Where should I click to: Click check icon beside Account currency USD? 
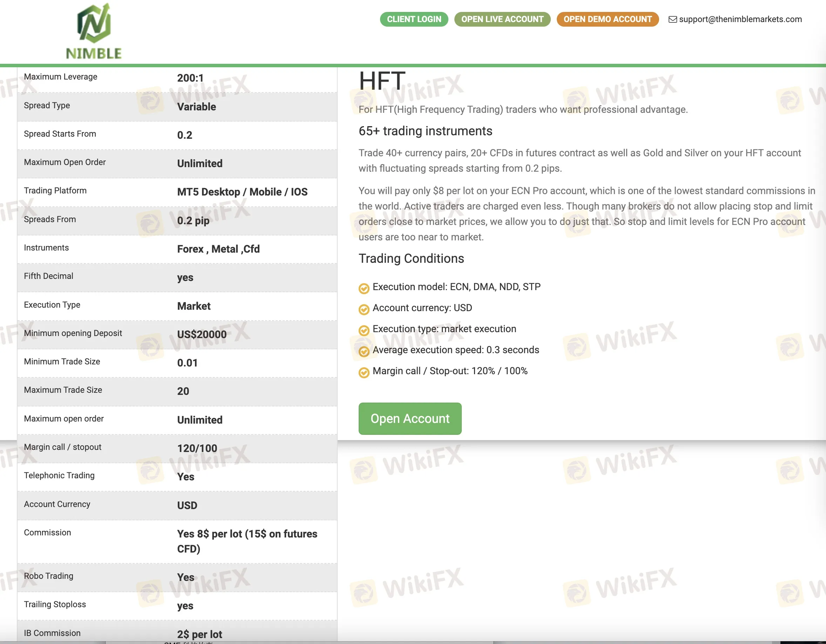[x=364, y=309]
